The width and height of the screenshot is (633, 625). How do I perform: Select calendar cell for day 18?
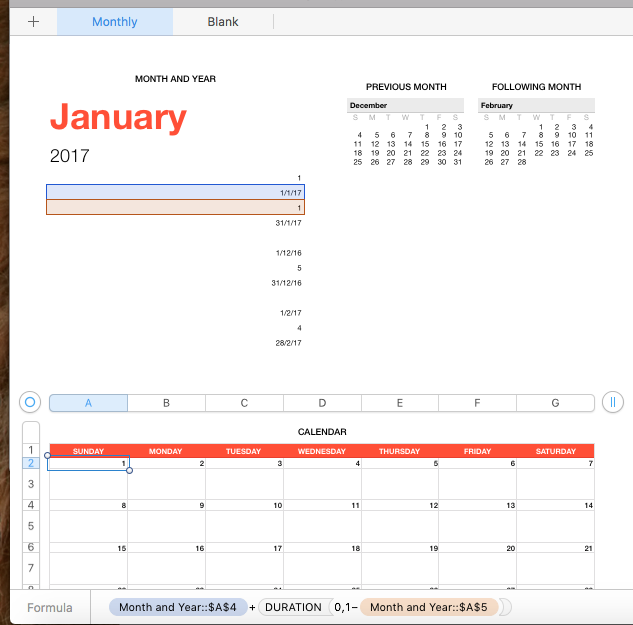point(322,548)
